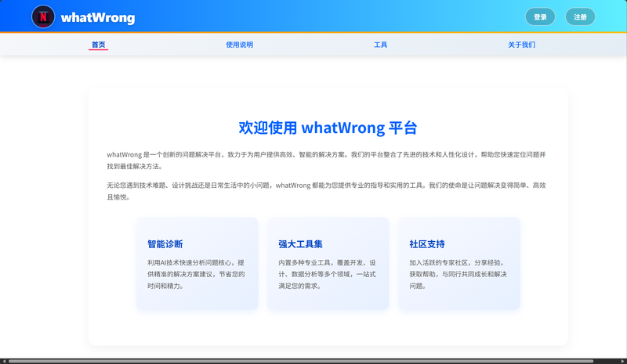Click the card text starting 内置多种专业工具
The image size is (627, 364).
(327, 274)
